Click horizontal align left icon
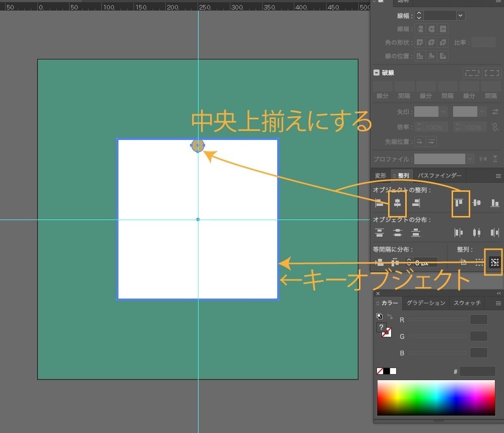Image resolution: width=504 pixels, height=433 pixels. (380, 203)
